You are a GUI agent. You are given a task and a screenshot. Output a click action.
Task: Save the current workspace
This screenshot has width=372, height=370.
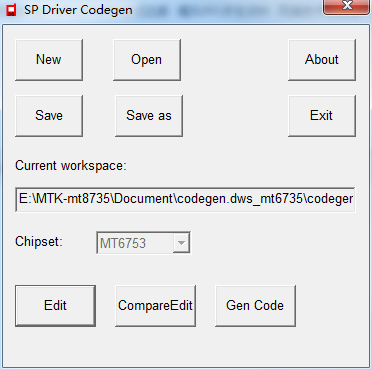49,116
